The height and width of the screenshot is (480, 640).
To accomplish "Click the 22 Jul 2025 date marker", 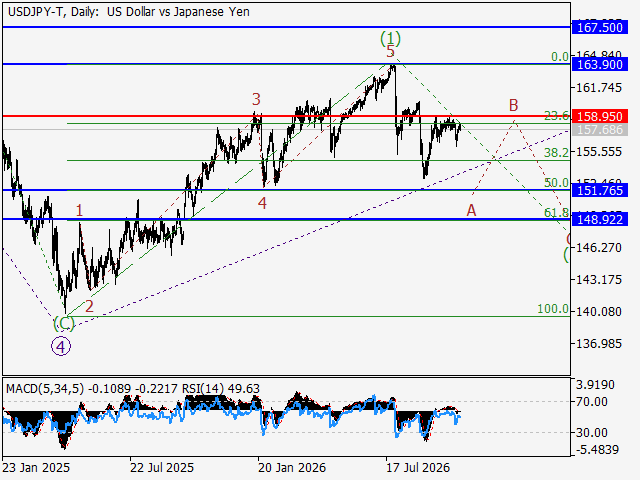I will (x=162, y=468).
